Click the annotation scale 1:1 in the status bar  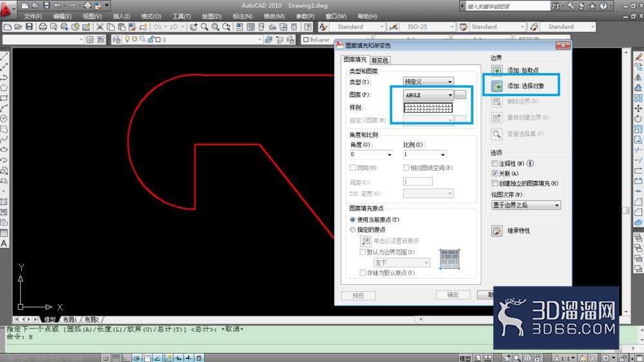click(x=565, y=358)
